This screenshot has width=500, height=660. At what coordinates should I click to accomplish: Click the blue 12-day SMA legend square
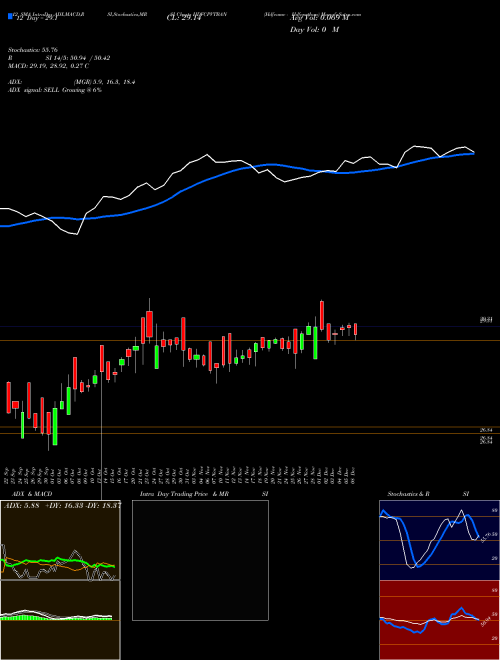tap(10, 16)
